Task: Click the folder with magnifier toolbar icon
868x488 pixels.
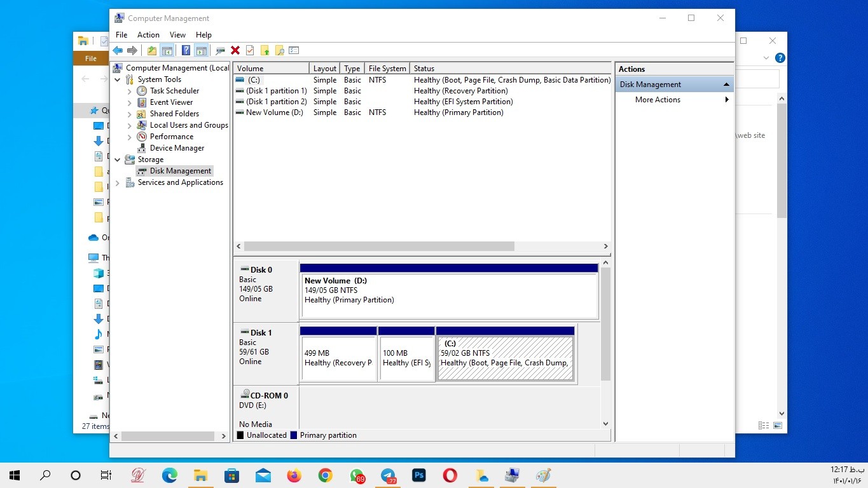Action: [x=279, y=51]
